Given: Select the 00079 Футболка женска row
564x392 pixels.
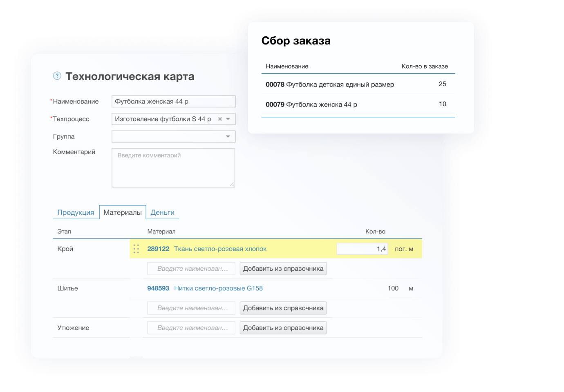Looking at the screenshot, I should 358,104.
